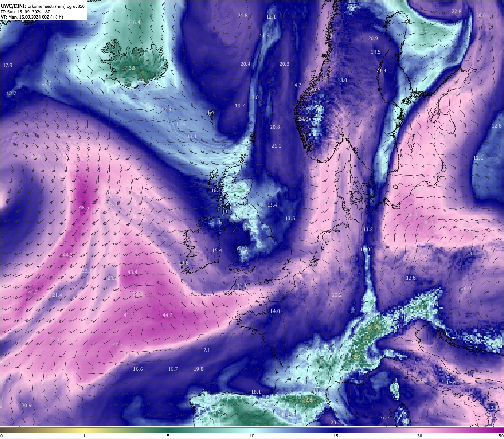Click the legend tick label 0
Screen dimensions: 504x439
(x=1, y=436)
